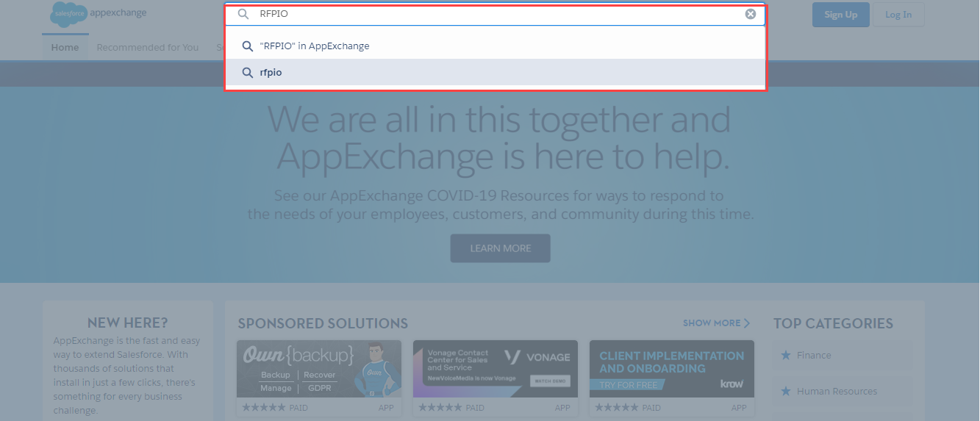
Task: Click chevron arrow next to SHOW MORE
Action: [x=748, y=323]
